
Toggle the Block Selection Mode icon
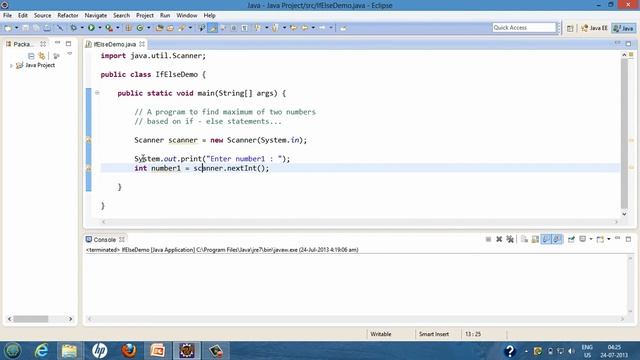pos(233,28)
